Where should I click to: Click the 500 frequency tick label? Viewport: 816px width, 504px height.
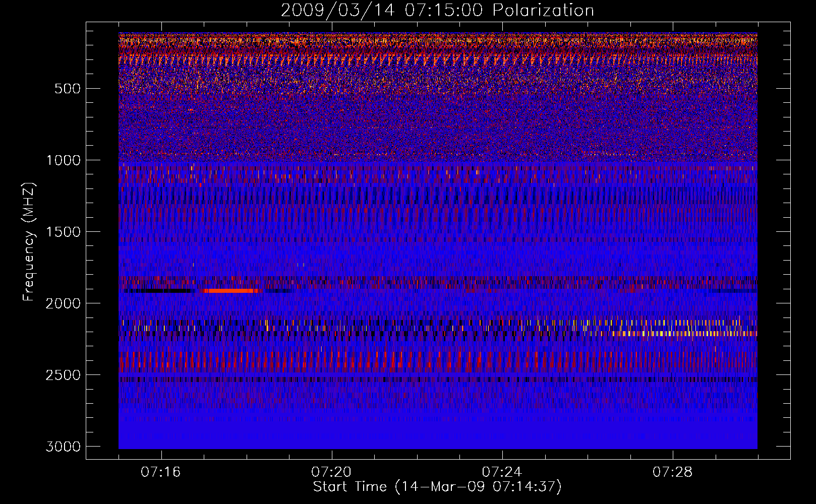click(67, 89)
